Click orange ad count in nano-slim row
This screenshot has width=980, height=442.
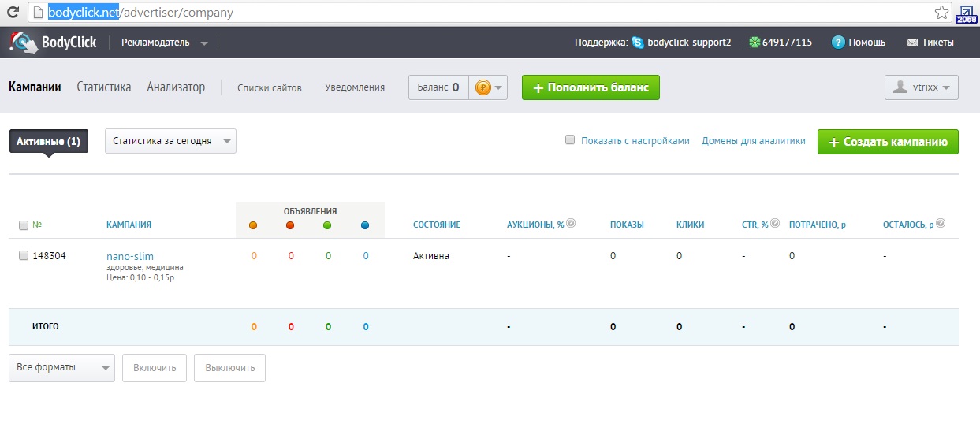(253, 256)
